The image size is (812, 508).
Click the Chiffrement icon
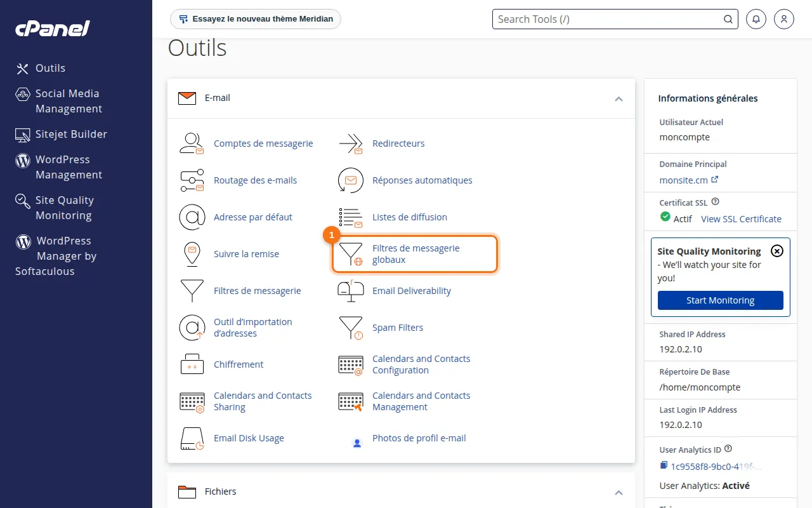192,364
